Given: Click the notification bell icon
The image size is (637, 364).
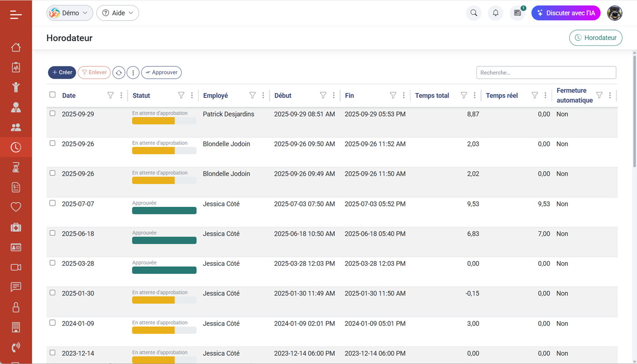Looking at the screenshot, I should pos(495,13).
